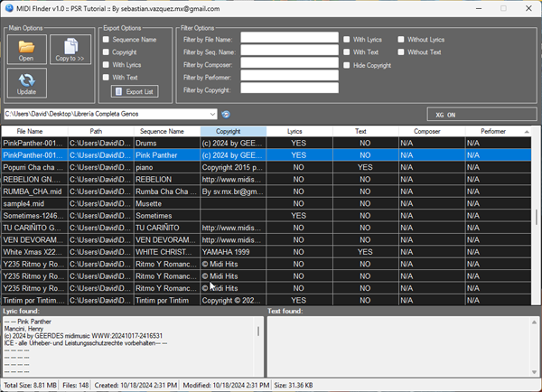542x392 pixels.
Task: Select the sample4.mid file row
Action: [266, 203]
